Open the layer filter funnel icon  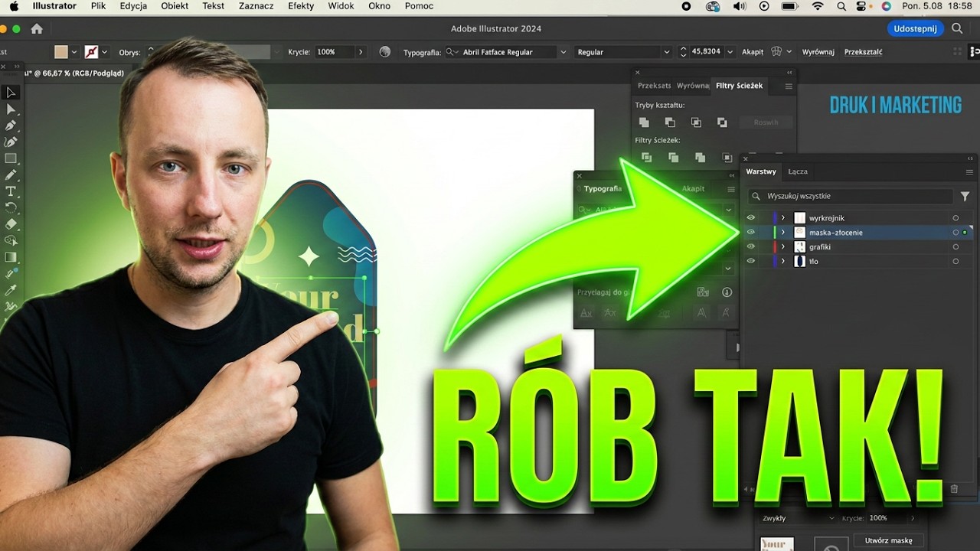965,196
